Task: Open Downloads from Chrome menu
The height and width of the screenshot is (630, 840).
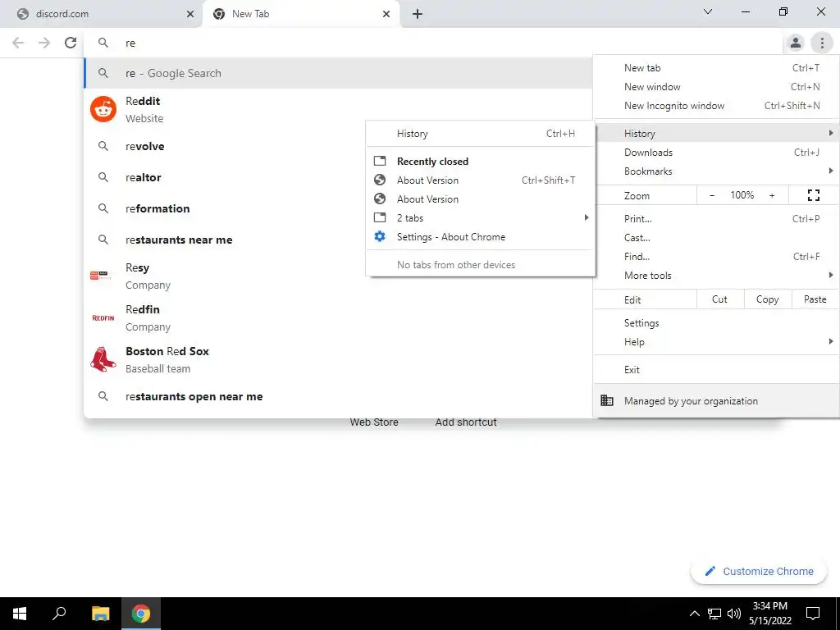Action: click(x=716, y=152)
